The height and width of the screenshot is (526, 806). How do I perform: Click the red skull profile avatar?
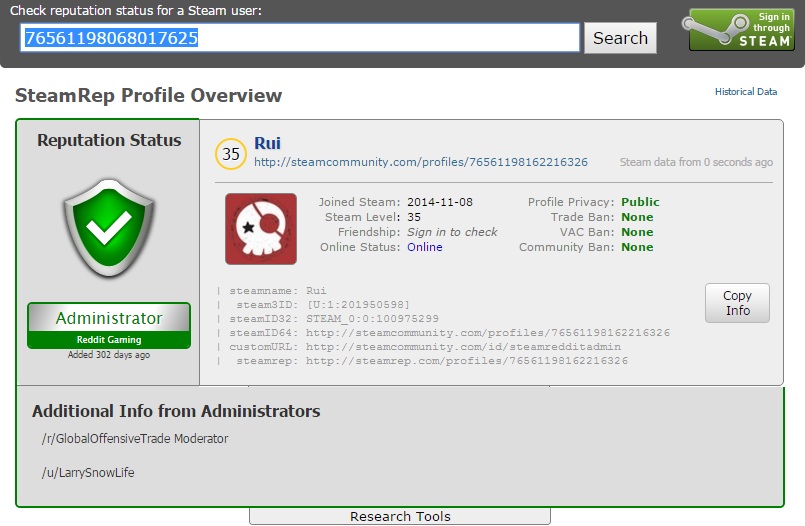click(x=261, y=229)
